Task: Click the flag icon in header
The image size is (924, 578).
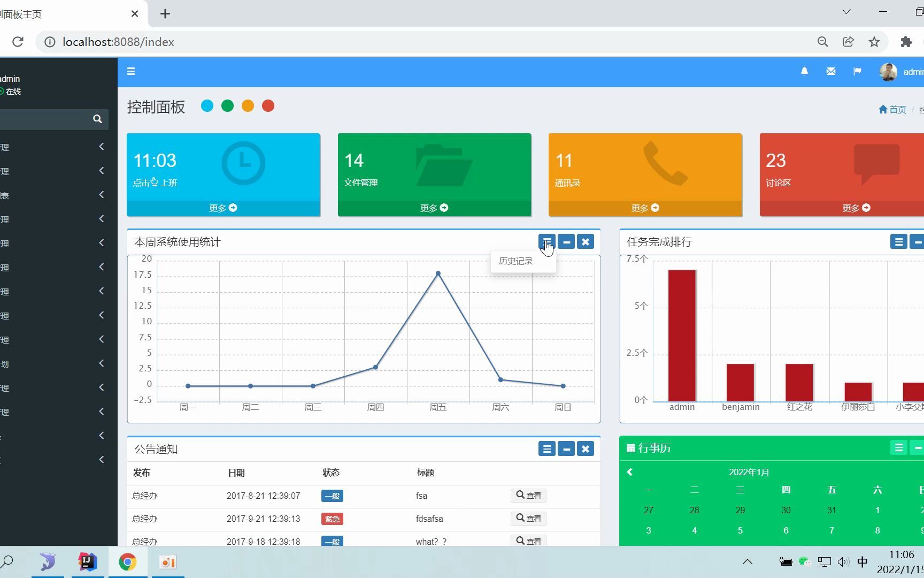Action: click(857, 71)
